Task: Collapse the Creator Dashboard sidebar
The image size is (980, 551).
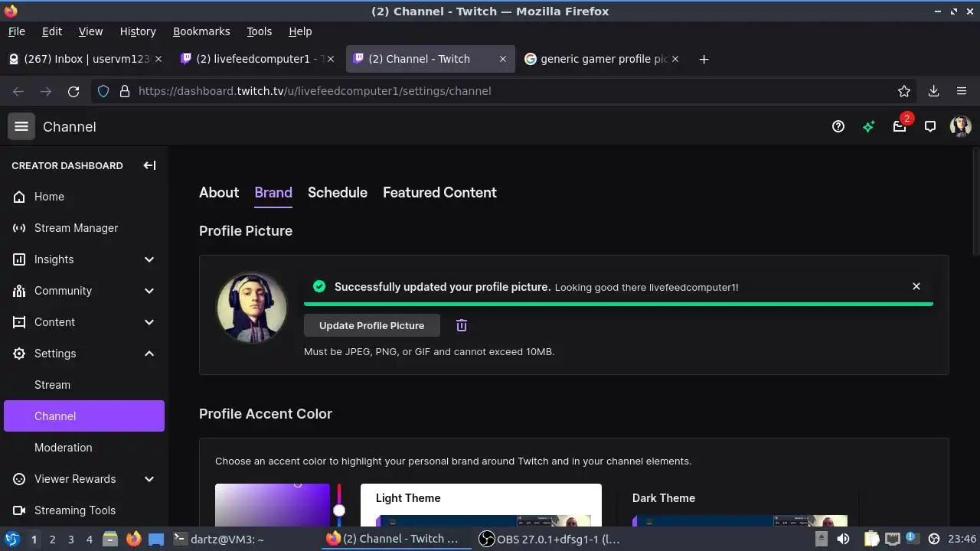Action: [x=149, y=165]
